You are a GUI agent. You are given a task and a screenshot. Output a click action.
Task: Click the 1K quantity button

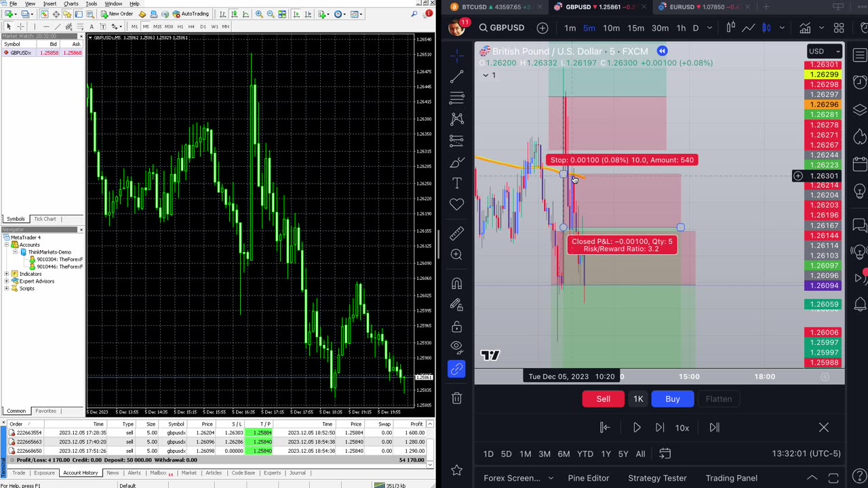638,399
